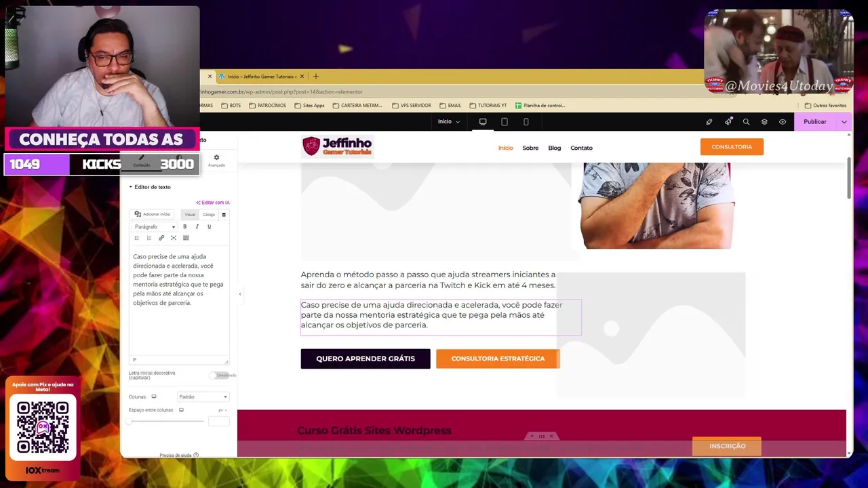Open the PATROCÍNIOS bookmark folder
The image size is (868, 488).
[x=267, y=106]
